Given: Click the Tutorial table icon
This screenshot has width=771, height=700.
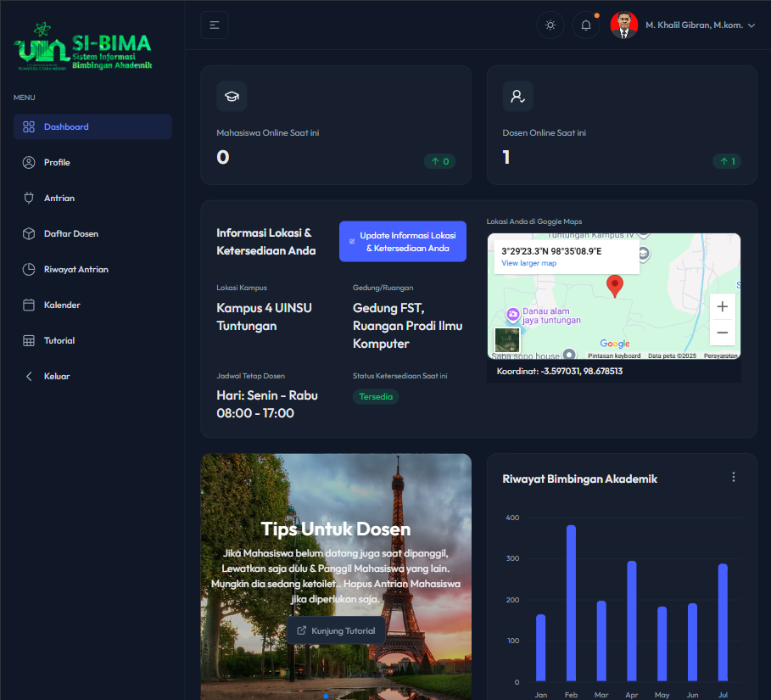Looking at the screenshot, I should point(29,340).
